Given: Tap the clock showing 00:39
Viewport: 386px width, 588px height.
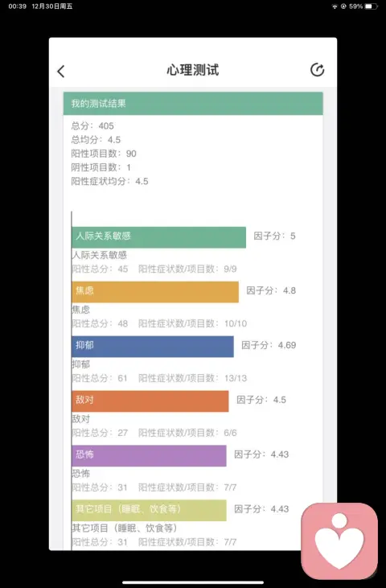Looking at the screenshot, I should pyautogui.click(x=17, y=6).
